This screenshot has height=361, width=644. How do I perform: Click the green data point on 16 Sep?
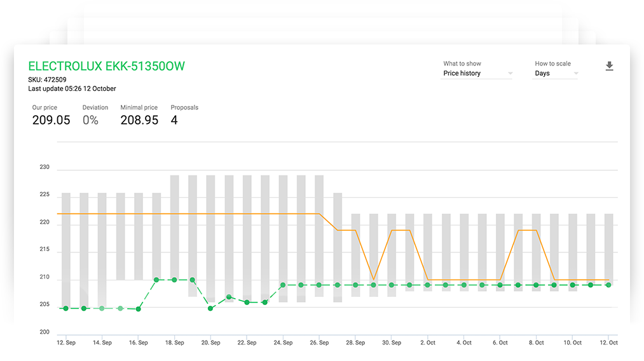click(139, 309)
